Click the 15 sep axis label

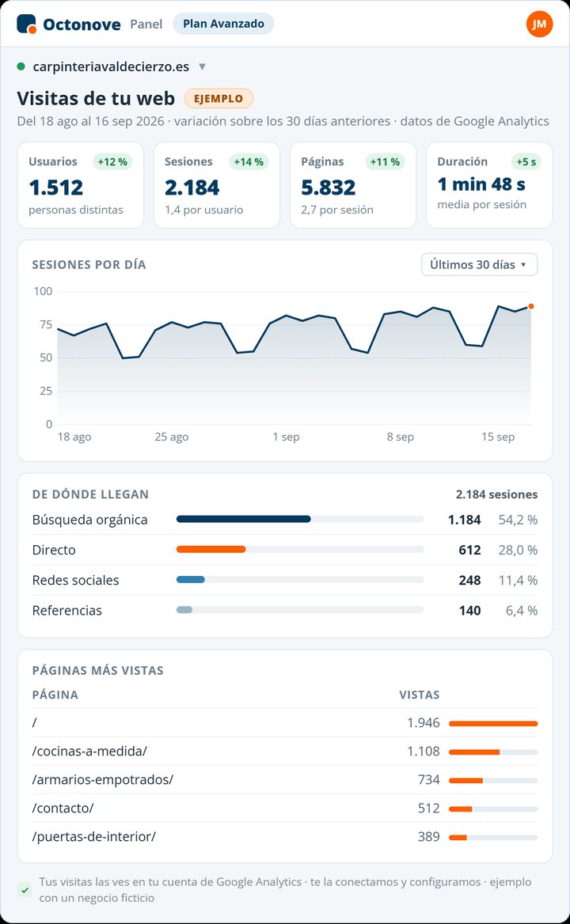coord(498,437)
